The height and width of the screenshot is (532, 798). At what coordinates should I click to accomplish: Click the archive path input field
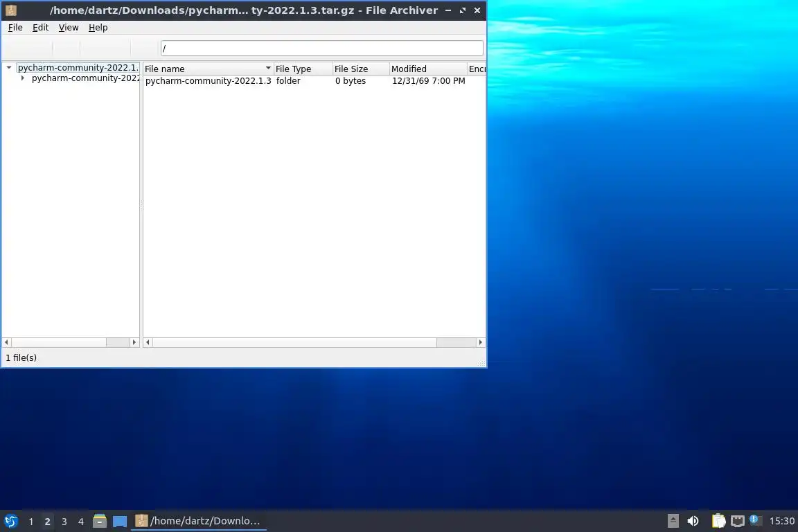tap(321, 48)
